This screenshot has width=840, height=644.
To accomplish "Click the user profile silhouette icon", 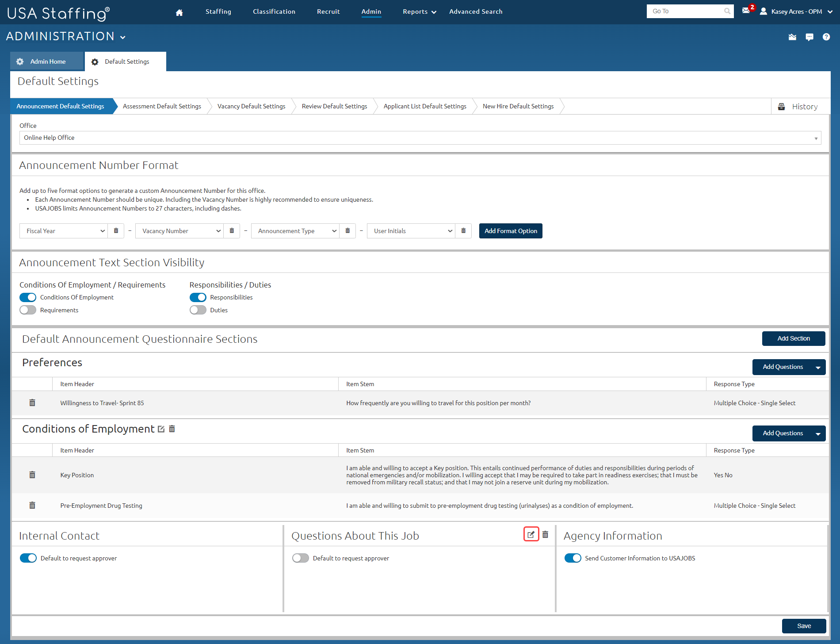I will click(764, 11).
